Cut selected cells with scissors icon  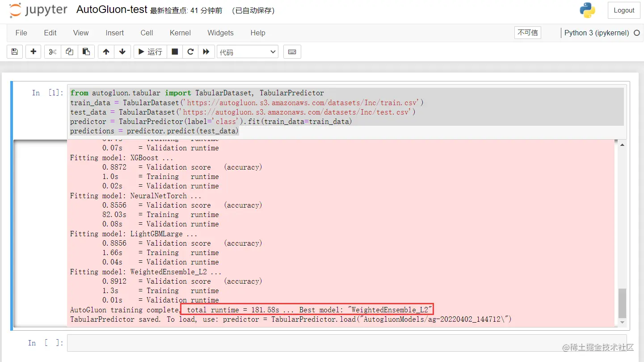click(x=53, y=52)
